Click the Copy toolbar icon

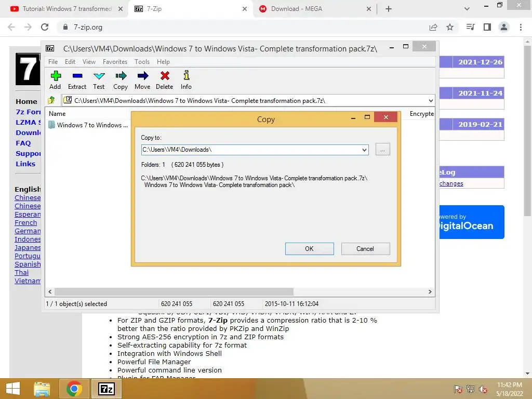click(121, 79)
